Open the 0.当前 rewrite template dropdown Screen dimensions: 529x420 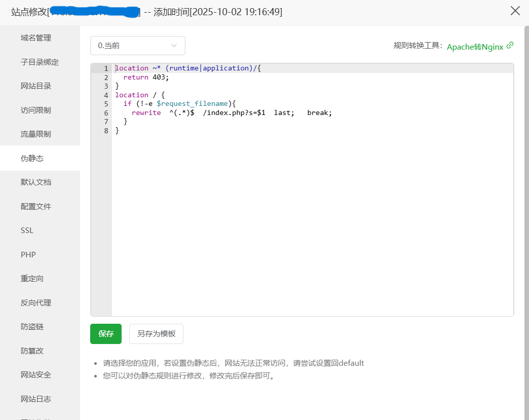pyautogui.click(x=138, y=46)
